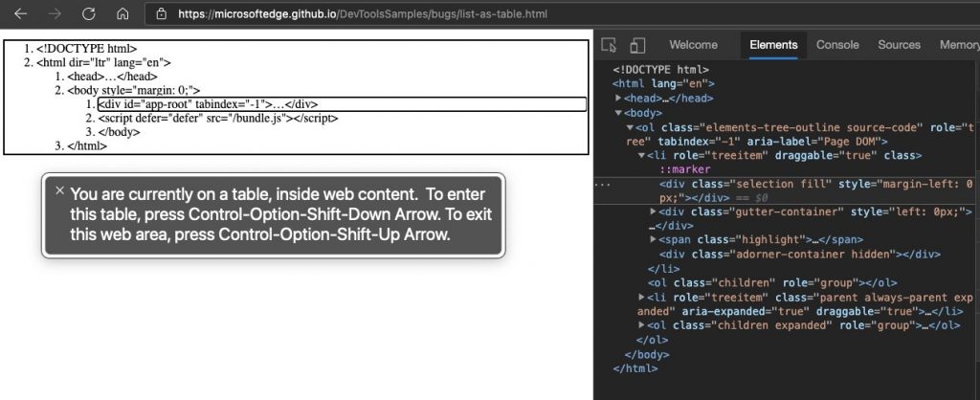Image resolution: width=980 pixels, height=400 pixels.
Task: Collapse the li treeitem draggable node
Action: (642, 156)
